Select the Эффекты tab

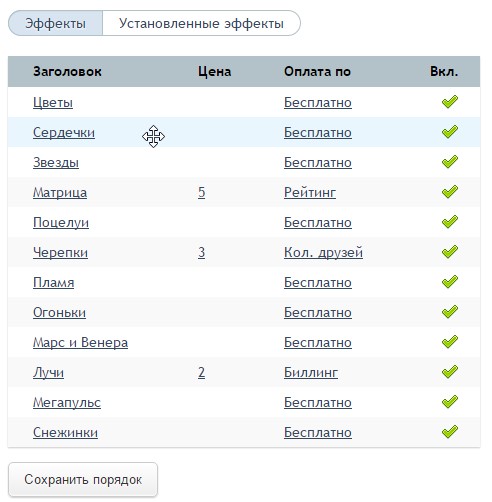click(x=55, y=23)
